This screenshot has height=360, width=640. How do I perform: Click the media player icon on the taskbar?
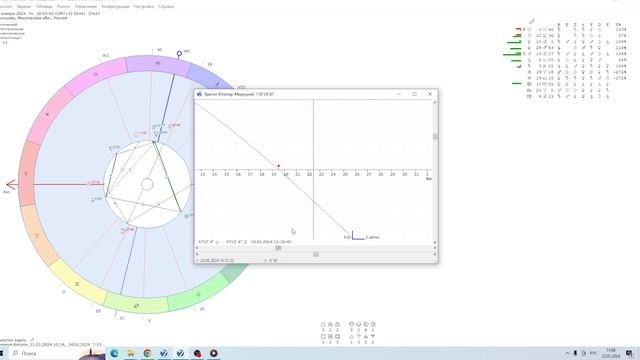(x=213, y=353)
